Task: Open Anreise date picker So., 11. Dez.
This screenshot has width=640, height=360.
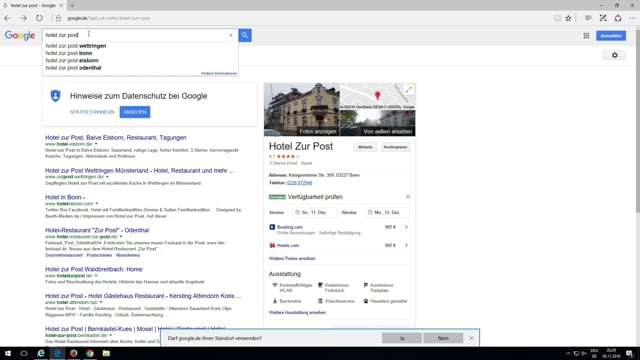Action: [x=315, y=212]
